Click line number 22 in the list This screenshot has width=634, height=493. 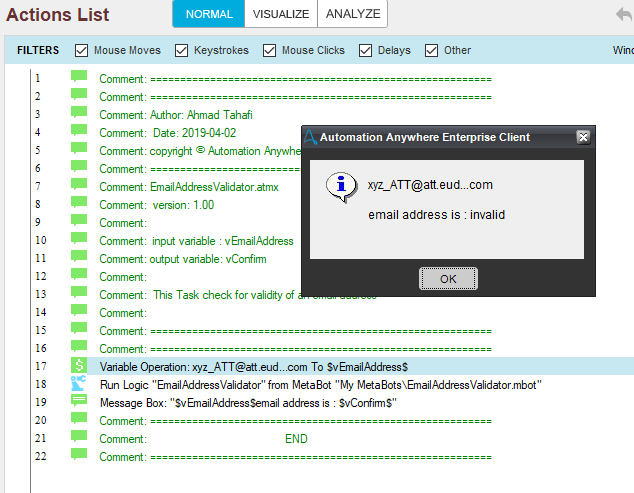click(40, 456)
